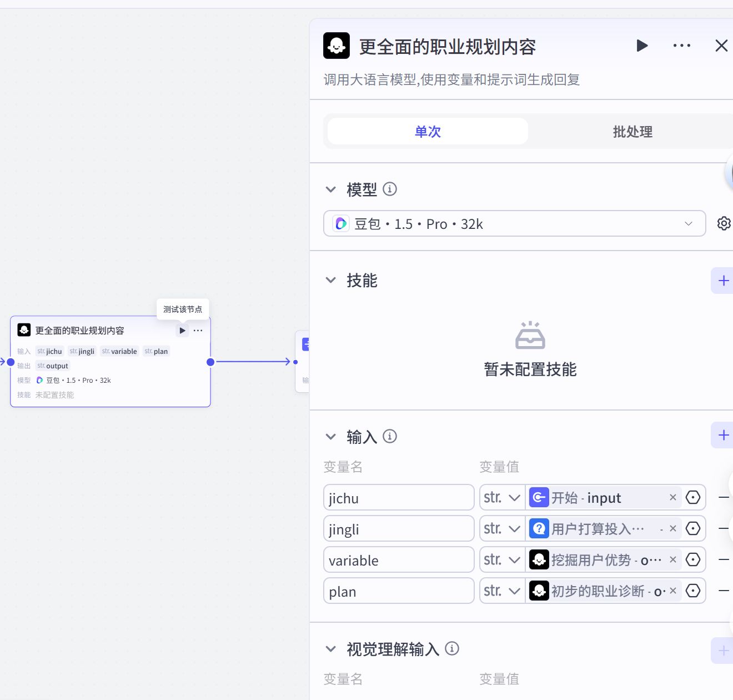The width and height of the screenshot is (733, 700).
Task: Add an input variable with the plus icon beside 输入
Action: pyautogui.click(x=722, y=435)
